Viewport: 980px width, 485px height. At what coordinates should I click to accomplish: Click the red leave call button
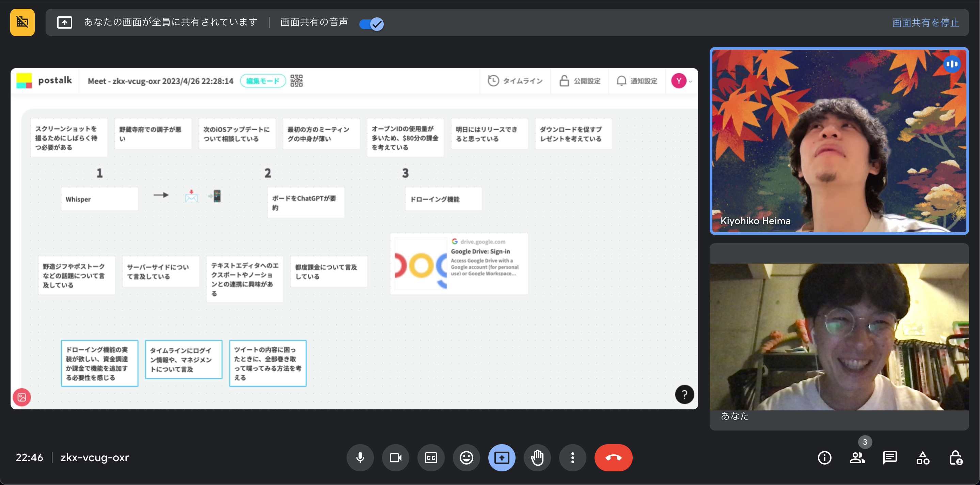pos(613,458)
